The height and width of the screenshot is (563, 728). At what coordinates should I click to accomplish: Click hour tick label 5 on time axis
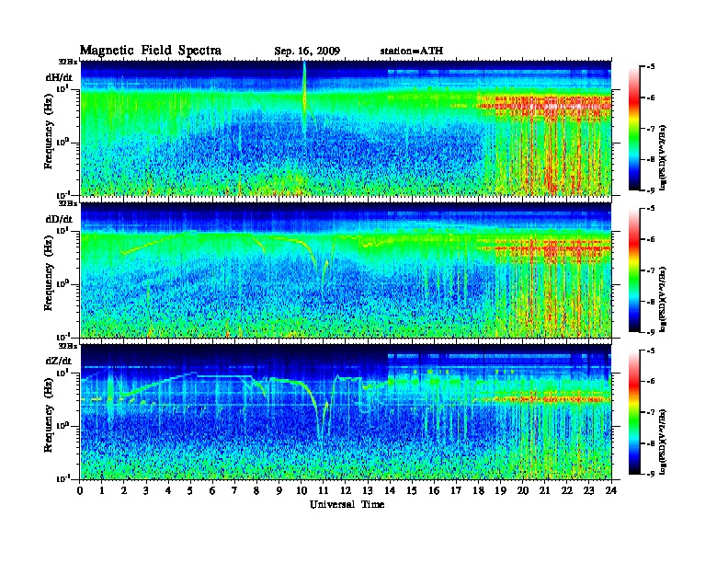[x=190, y=491]
